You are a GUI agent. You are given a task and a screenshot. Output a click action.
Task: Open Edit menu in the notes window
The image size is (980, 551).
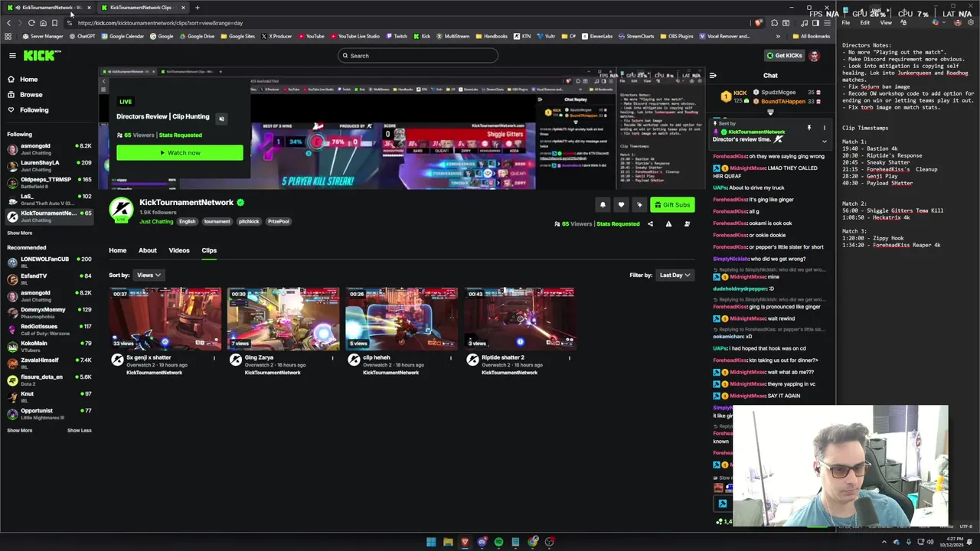(864, 23)
